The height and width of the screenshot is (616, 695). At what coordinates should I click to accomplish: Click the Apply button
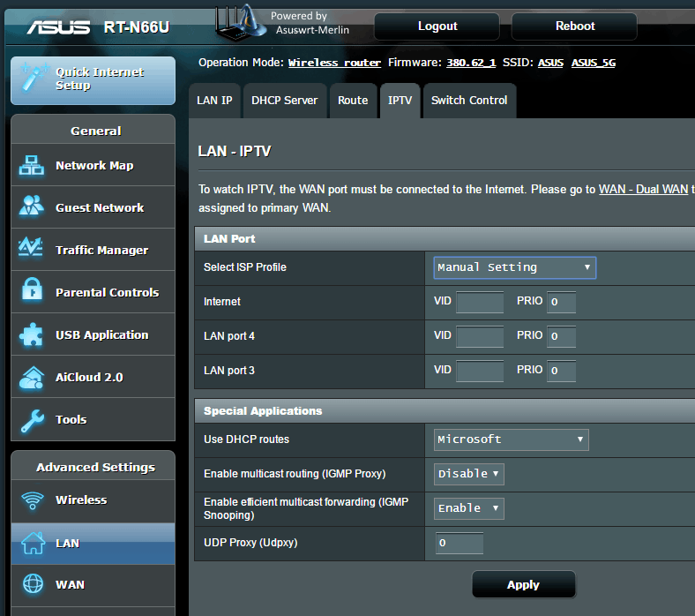[524, 584]
